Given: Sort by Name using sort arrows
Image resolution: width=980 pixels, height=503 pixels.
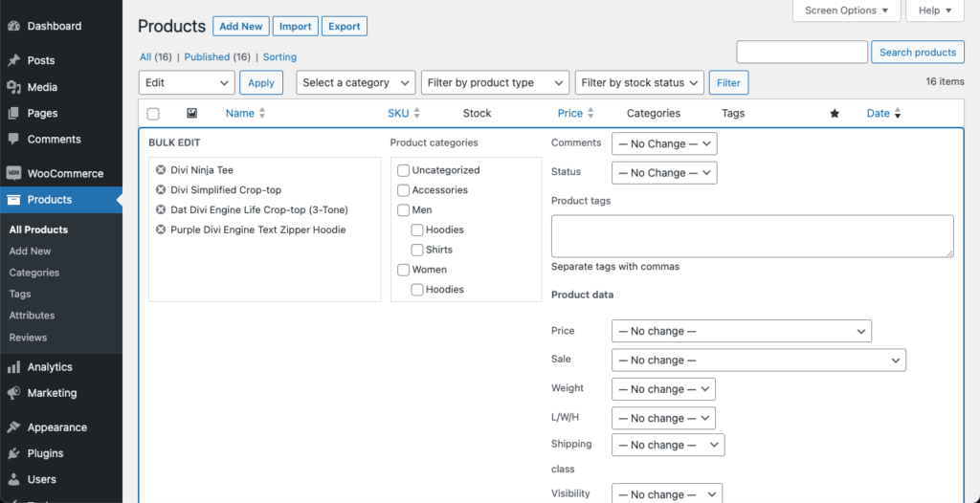Looking at the screenshot, I should [262, 114].
